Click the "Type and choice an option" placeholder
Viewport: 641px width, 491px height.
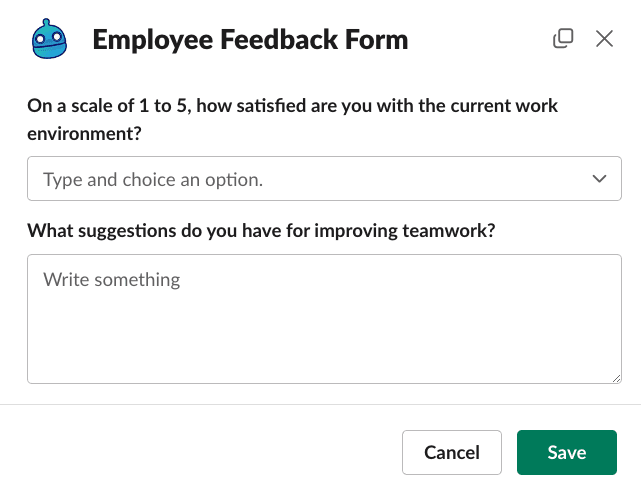click(152, 180)
